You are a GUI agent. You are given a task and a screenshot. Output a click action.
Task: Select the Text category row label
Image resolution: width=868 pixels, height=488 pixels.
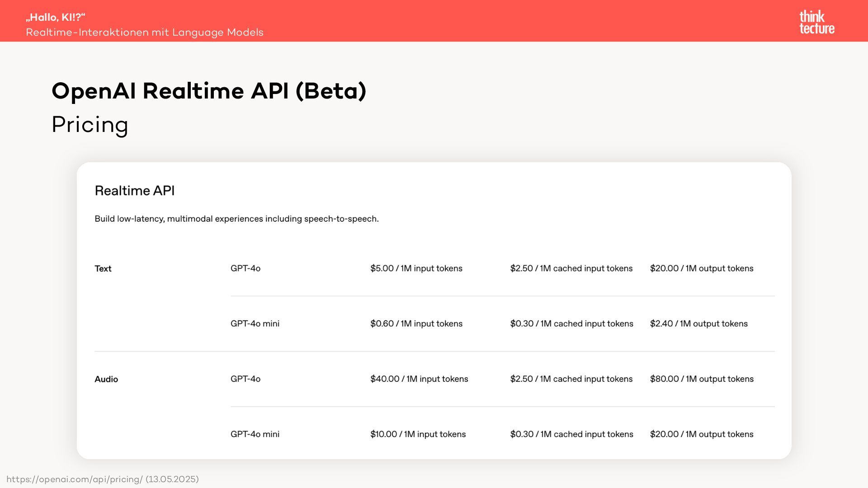[103, 268]
